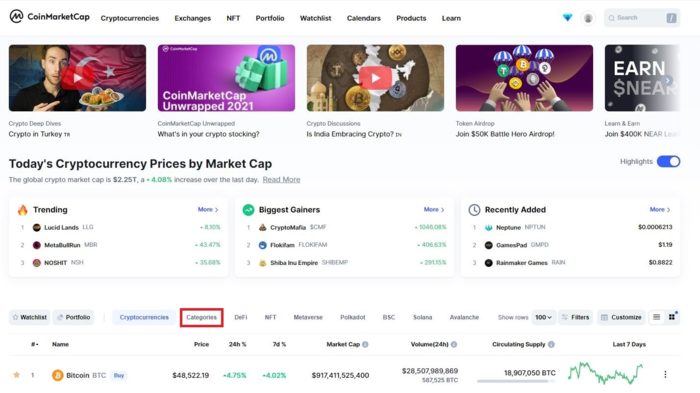Open the Bitcoin row three-dot menu

[x=665, y=374]
